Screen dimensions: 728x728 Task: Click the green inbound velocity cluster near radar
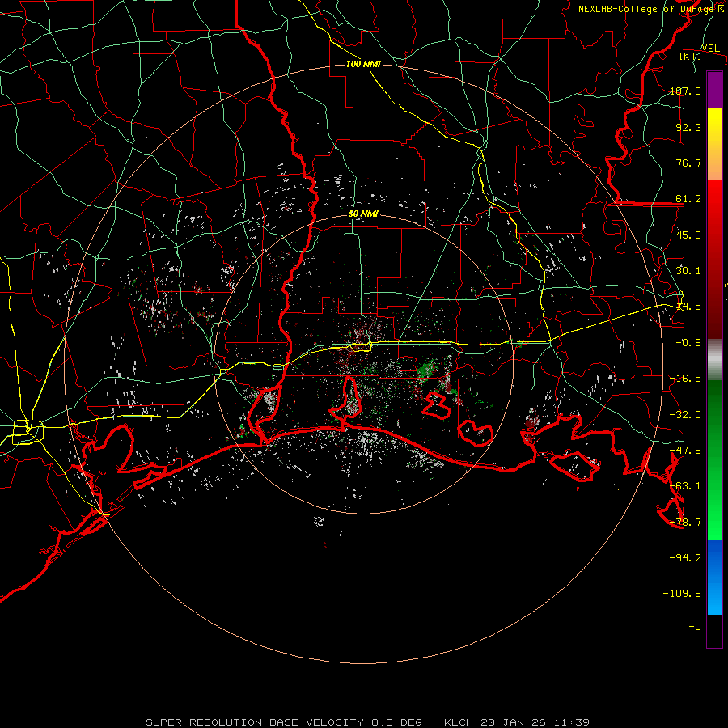pyautogui.click(x=426, y=369)
